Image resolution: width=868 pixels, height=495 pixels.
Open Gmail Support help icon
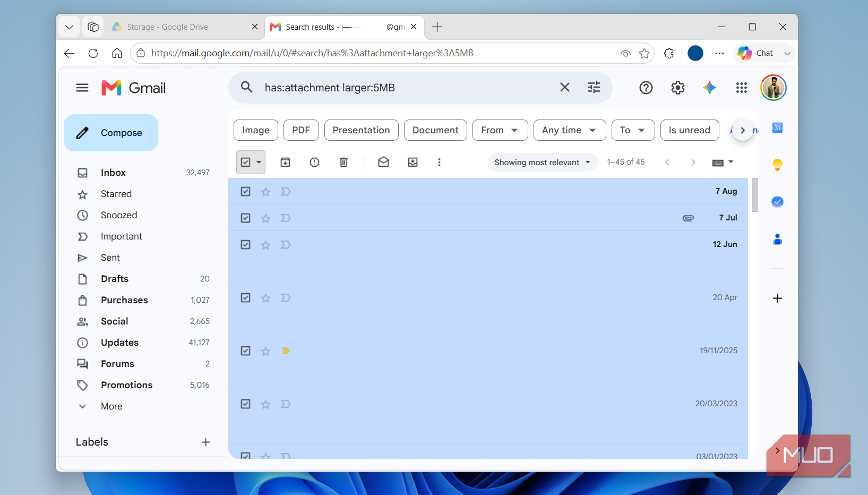point(646,88)
